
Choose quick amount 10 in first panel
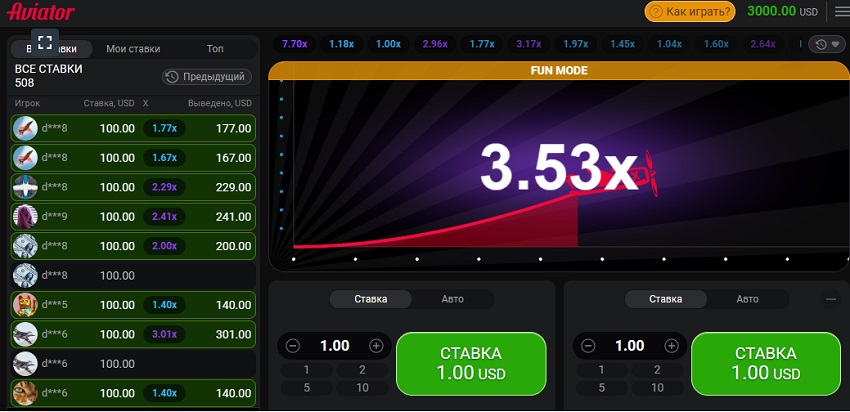click(x=362, y=388)
